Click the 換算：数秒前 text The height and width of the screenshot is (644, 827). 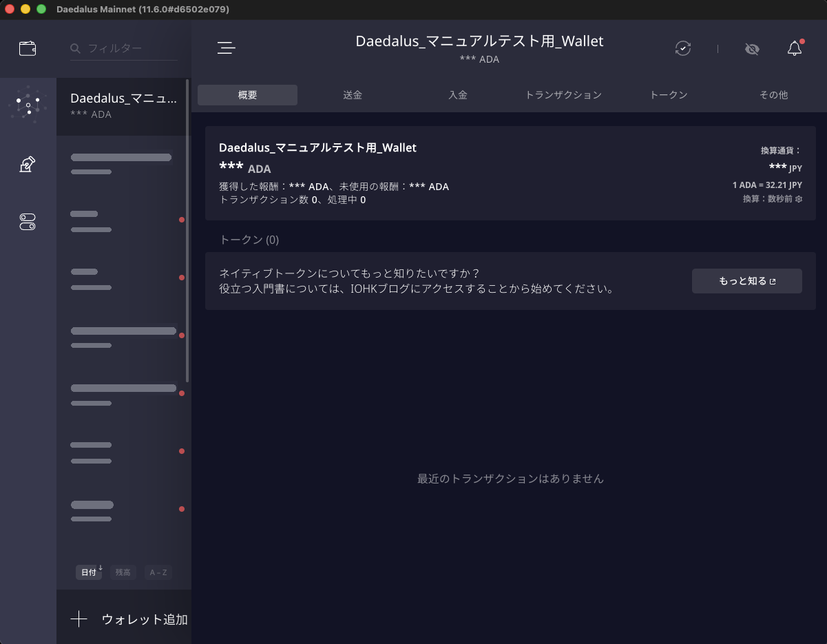(768, 198)
